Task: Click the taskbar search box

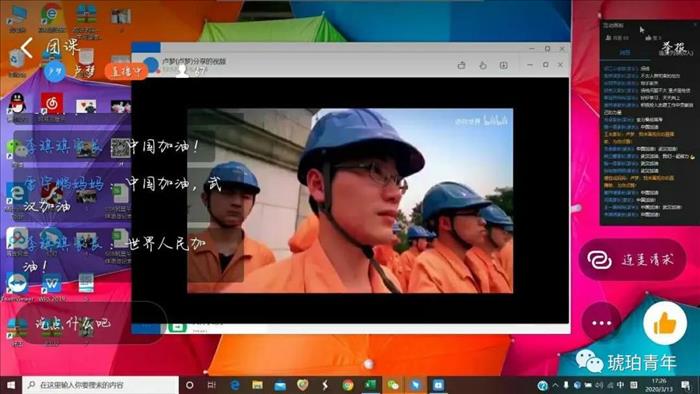Action: coord(100,385)
